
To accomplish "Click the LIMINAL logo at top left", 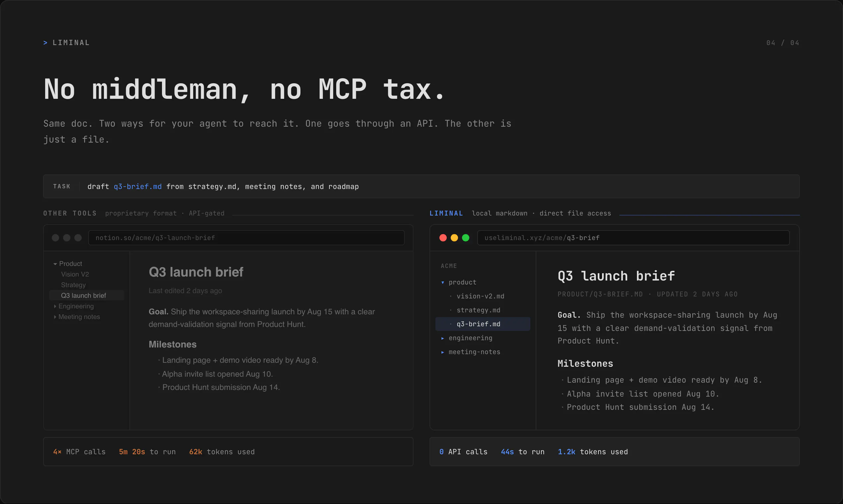I will [67, 43].
